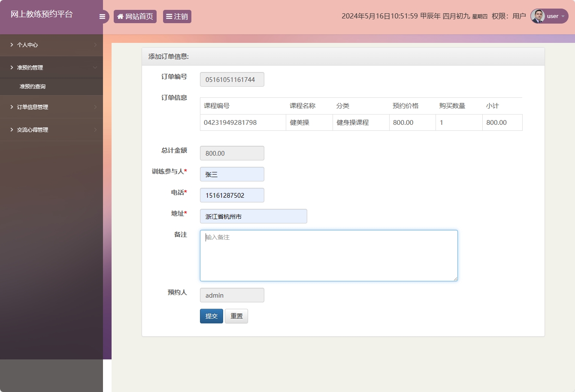575x392 pixels.
Task: Click the 注销 logout button
Action: click(177, 16)
